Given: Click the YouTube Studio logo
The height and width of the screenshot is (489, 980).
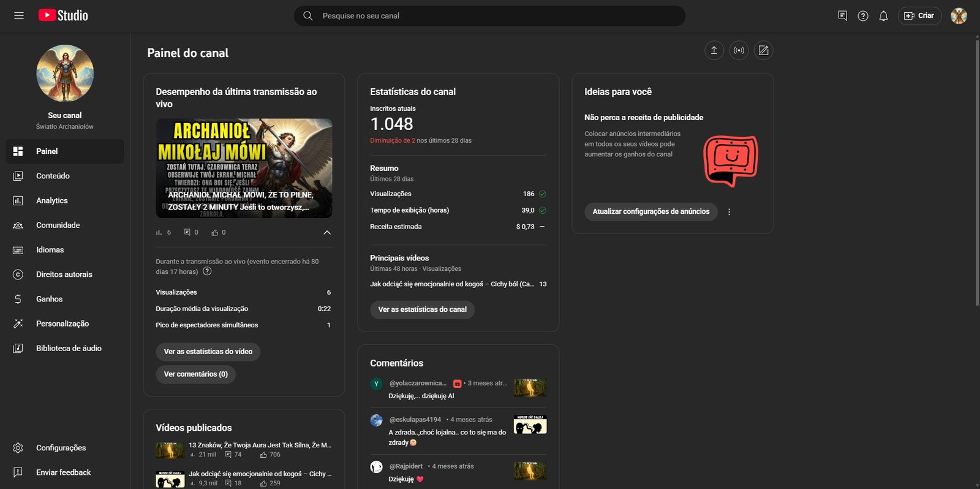Looking at the screenshot, I should 63,16.
